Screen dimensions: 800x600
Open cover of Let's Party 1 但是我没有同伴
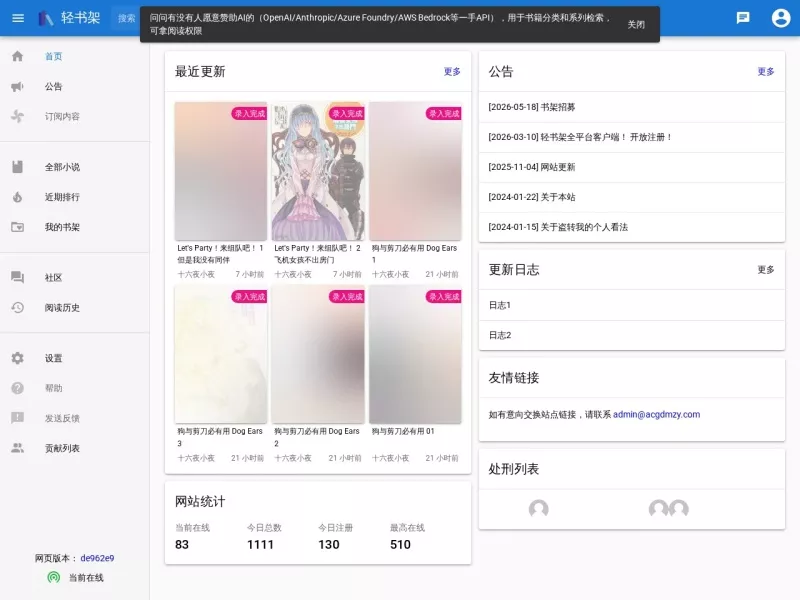[221, 171]
